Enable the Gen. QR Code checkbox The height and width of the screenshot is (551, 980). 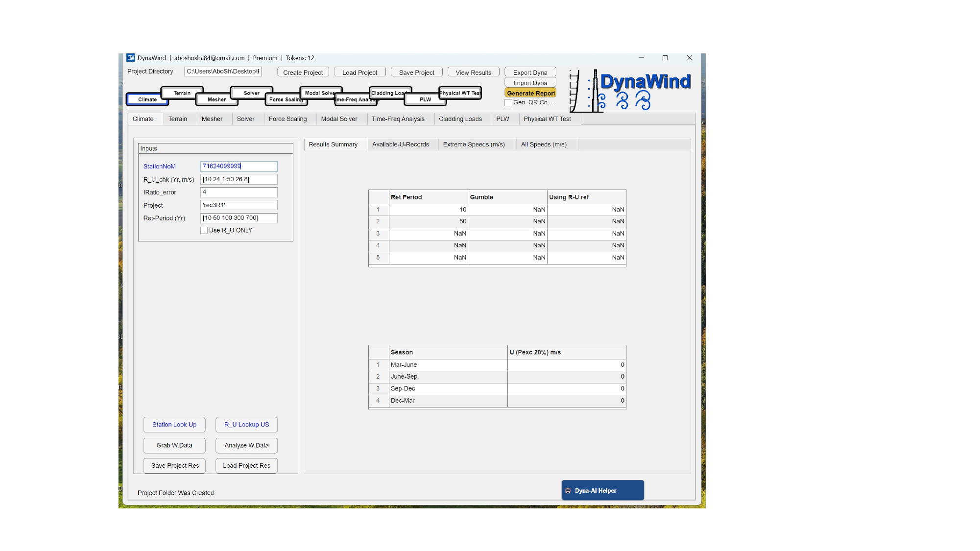click(508, 103)
